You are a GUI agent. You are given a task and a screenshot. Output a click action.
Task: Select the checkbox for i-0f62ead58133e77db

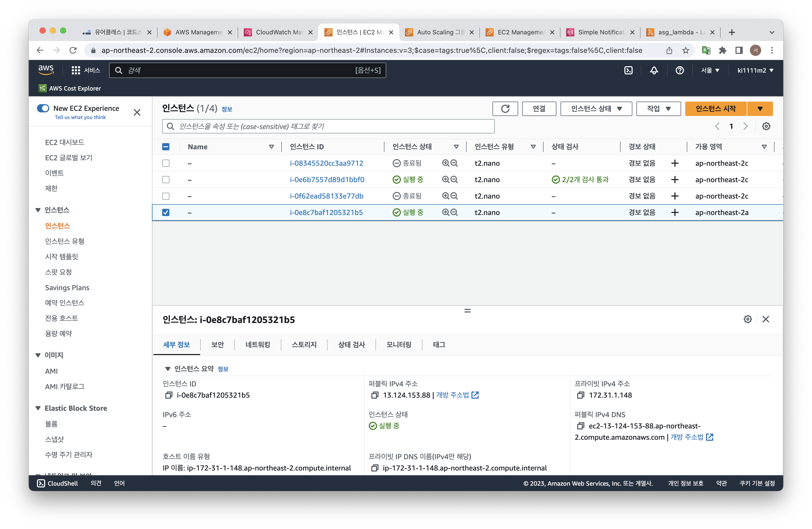(x=166, y=196)
